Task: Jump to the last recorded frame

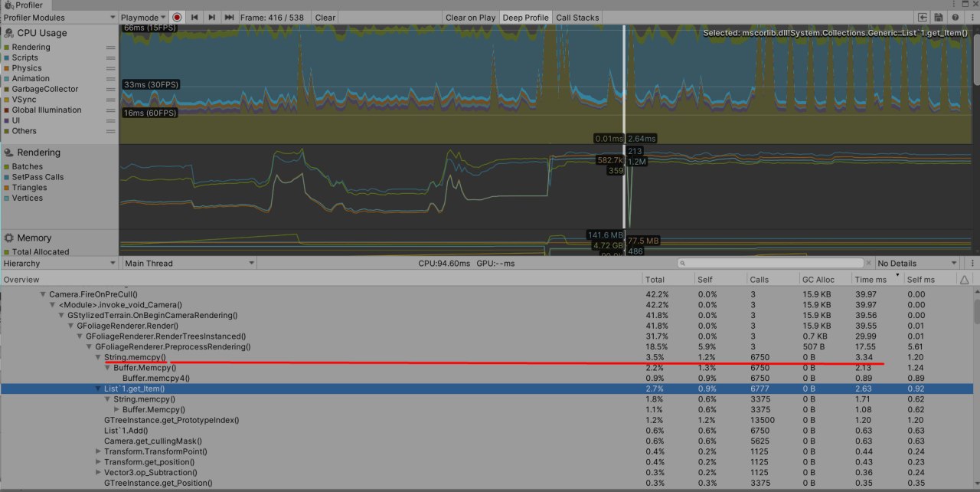Action: pos(229,17)
